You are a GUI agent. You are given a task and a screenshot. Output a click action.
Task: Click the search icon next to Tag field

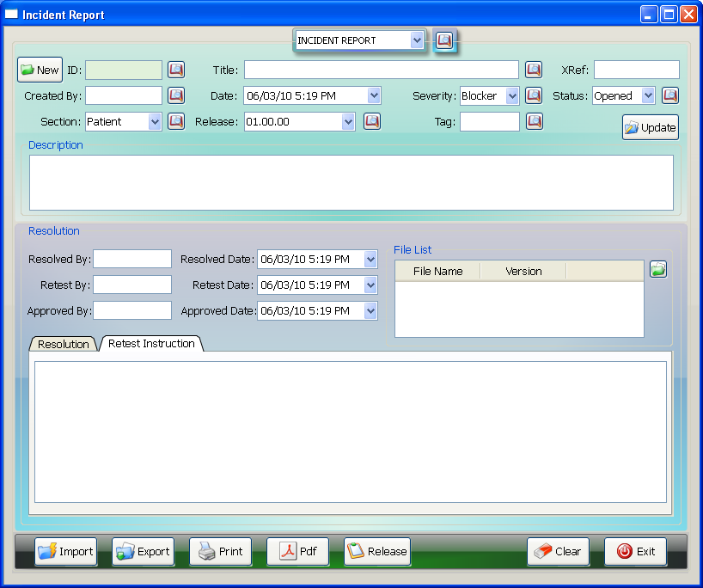click(535, 121)
